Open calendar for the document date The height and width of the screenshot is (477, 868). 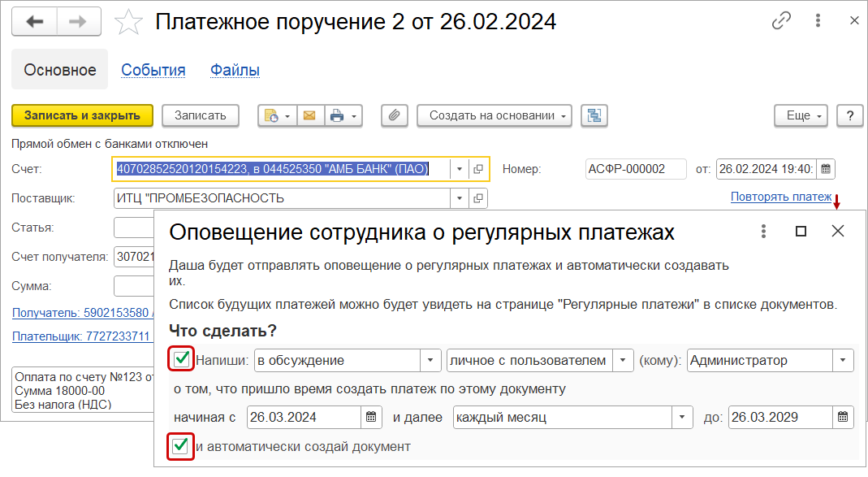[x=826, y=169]
